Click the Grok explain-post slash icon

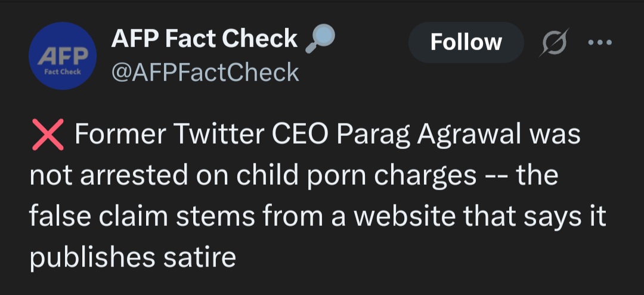tap(554, 42)
